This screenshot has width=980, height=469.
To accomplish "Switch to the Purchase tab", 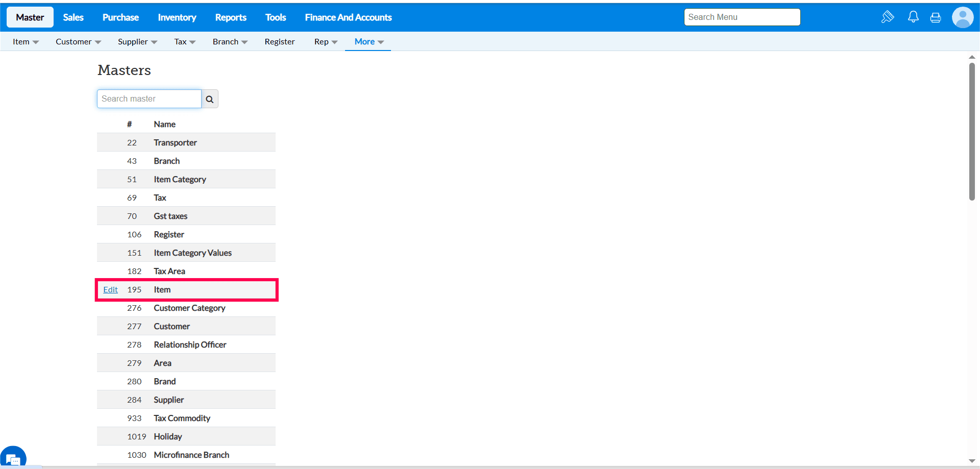I will (120, 17).
